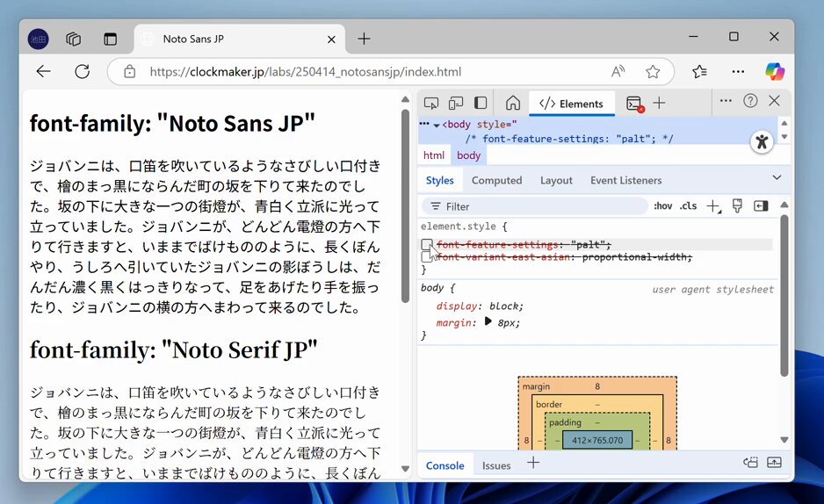
Task: Switch to the Styles pane
Action: click(440, 181)
